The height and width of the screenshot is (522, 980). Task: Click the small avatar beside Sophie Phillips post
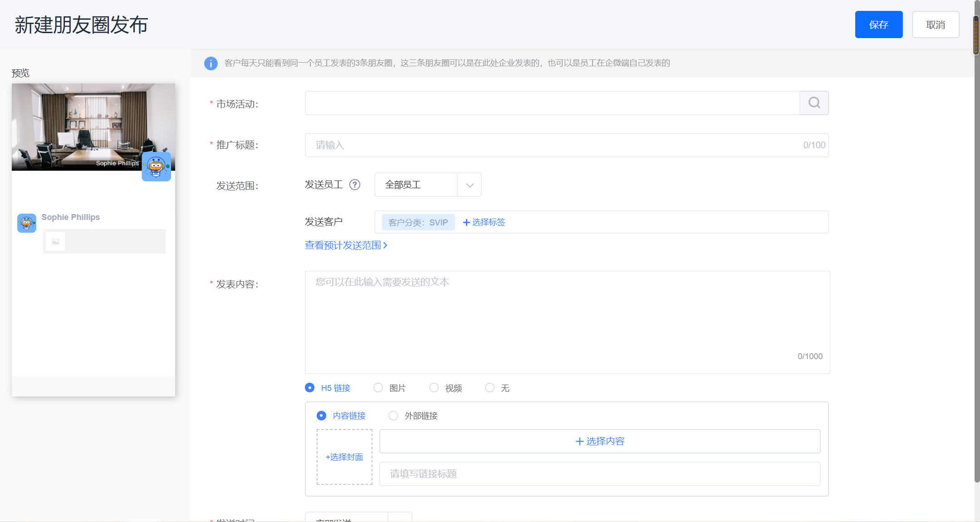pos(27,223)
